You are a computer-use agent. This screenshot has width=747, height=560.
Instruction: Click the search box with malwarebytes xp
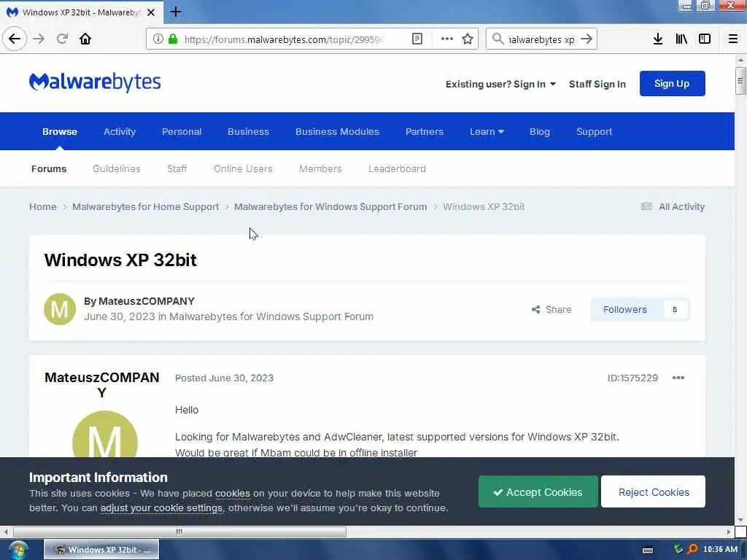(541, 39)
